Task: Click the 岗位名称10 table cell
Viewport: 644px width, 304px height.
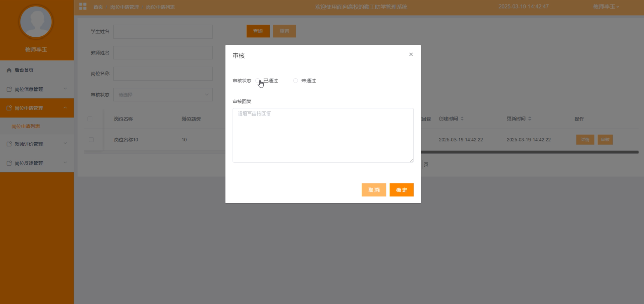Action: (126, 139)
